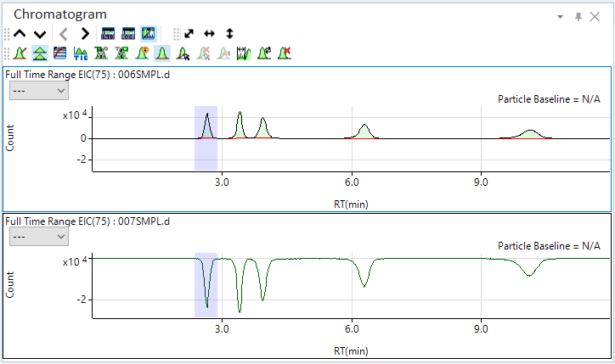Open the dropdown under the 006SMPL.d chromatogram title
This screenshot has width=615, height=364.
(39, 91)
